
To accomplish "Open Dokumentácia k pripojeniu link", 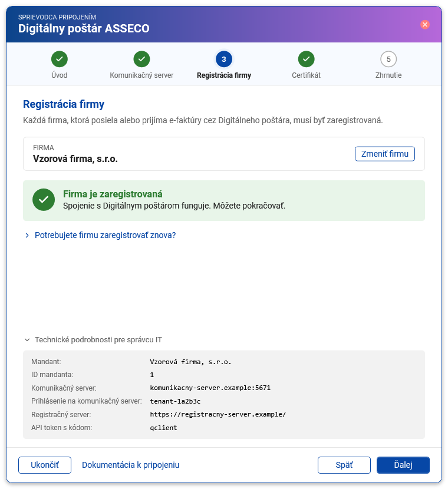I will [130, 465].
